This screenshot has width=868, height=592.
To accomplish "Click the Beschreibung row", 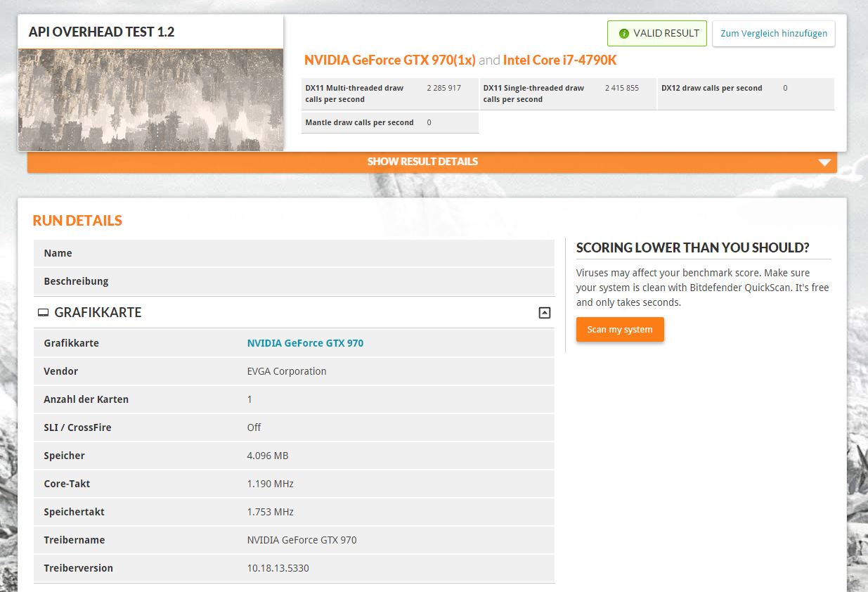I will (294, 281).
